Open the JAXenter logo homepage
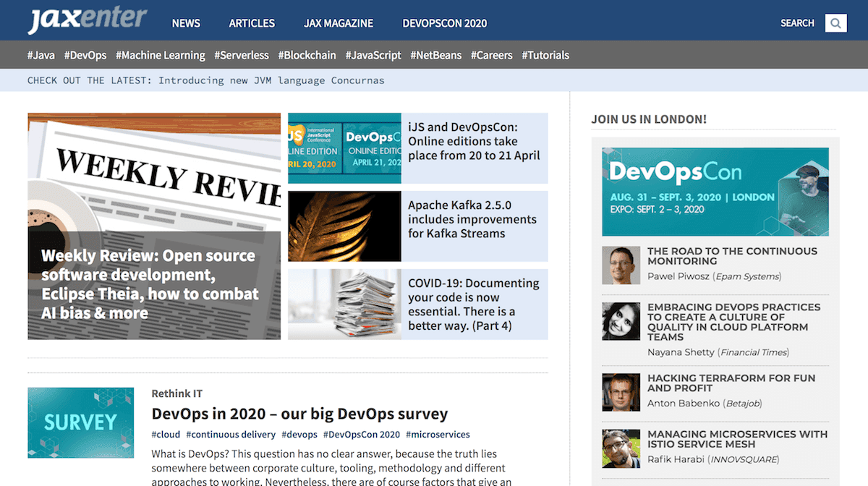This screenshot has width=868, height=486. (87, 21)
